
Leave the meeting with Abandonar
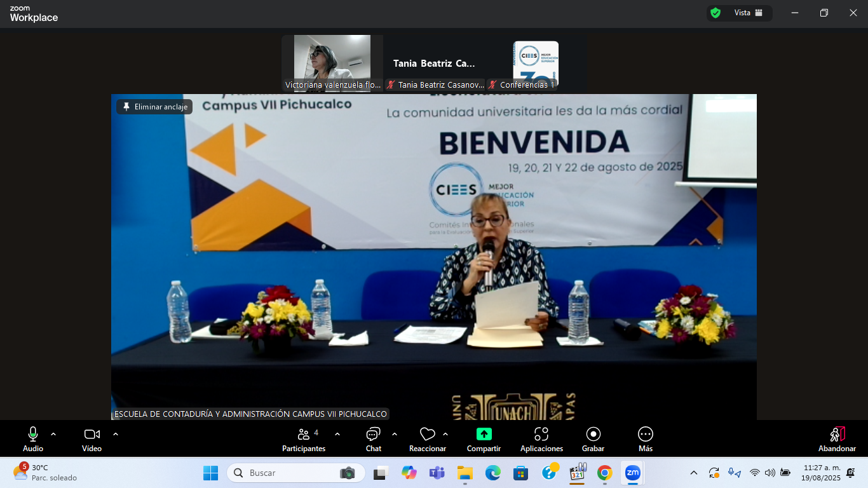click(837, 438)
